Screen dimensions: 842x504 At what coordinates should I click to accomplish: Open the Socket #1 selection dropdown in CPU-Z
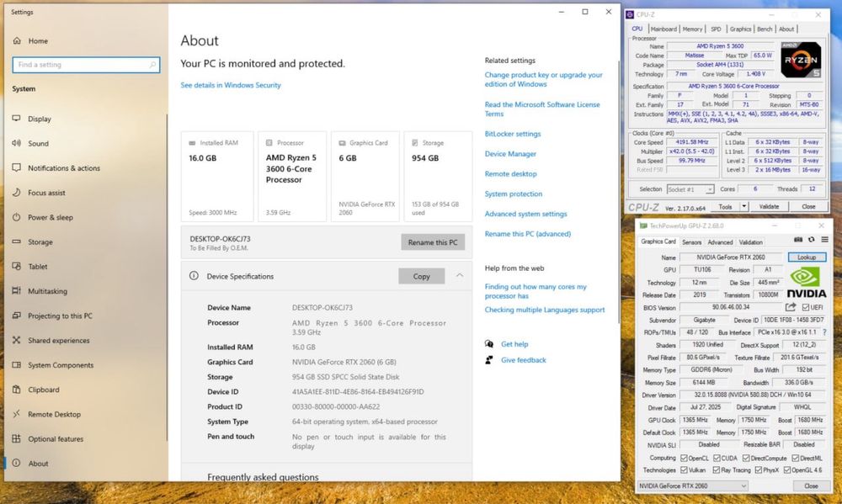pos(690,189)
